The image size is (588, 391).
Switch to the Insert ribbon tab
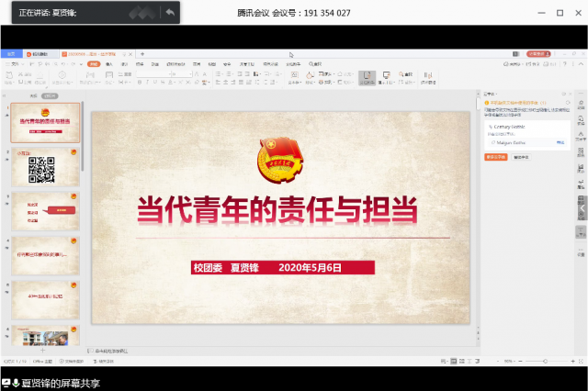[109, 64]
